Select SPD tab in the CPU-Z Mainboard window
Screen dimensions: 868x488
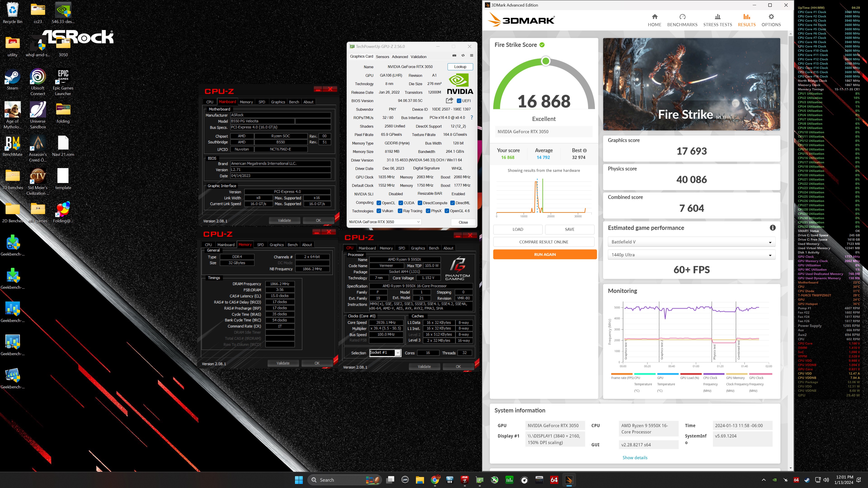click(x=262, y=102)
